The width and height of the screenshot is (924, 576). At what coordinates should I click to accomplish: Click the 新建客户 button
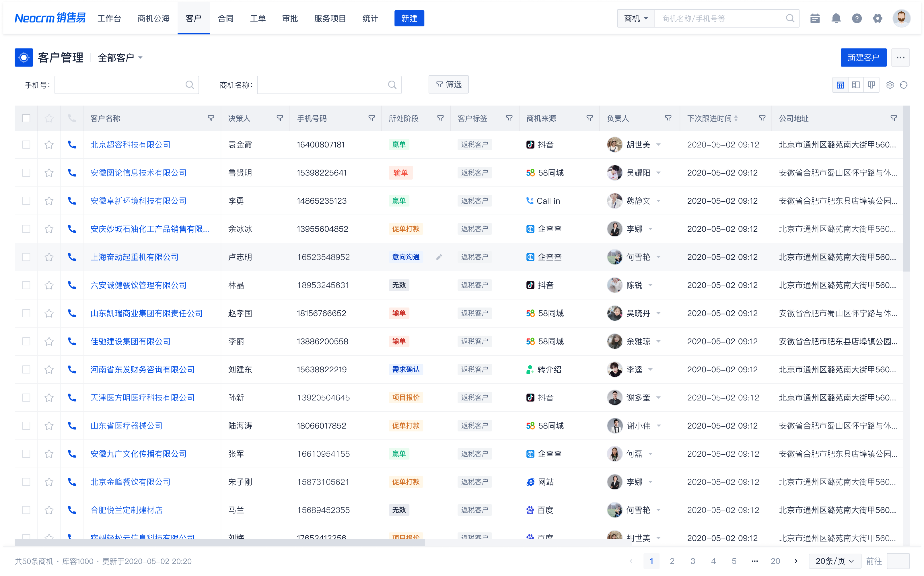coord(863,57)
